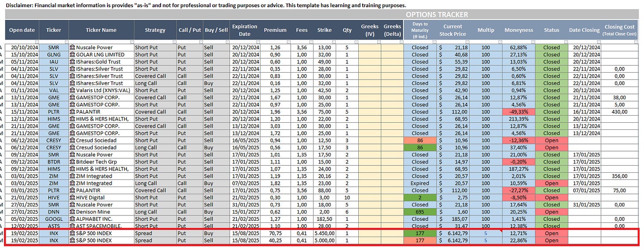Click the stock icon beside HIVE Digital

(72, 198)
